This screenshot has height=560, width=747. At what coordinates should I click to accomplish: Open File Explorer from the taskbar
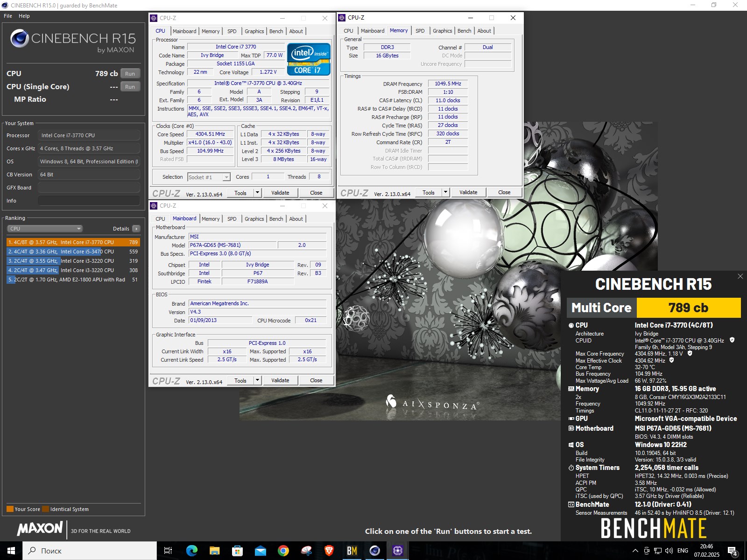click(x=214, y=551)
